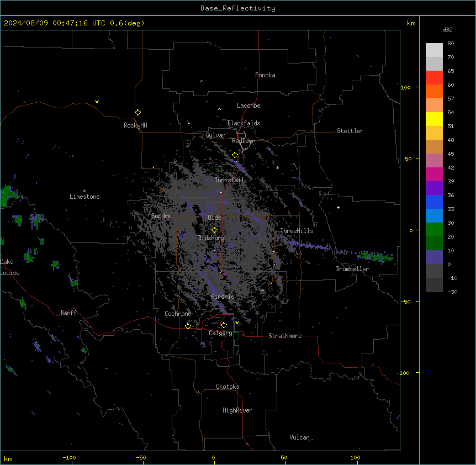Click the RockyMH label

[135, 125]
